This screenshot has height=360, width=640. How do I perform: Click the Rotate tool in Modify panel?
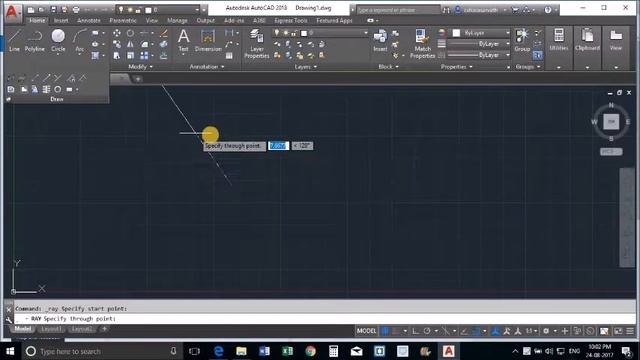(x=130, y=33)
